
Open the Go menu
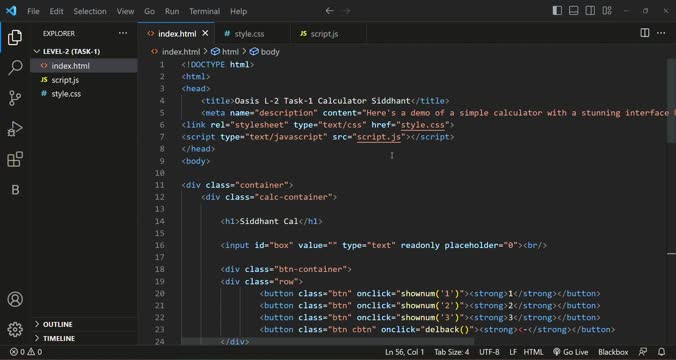[149, 11]
